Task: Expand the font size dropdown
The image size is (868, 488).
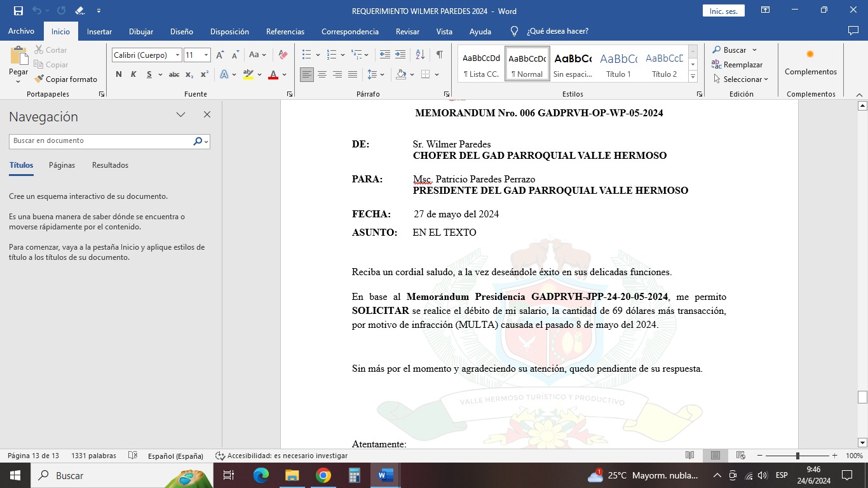Action: (206, 55)
